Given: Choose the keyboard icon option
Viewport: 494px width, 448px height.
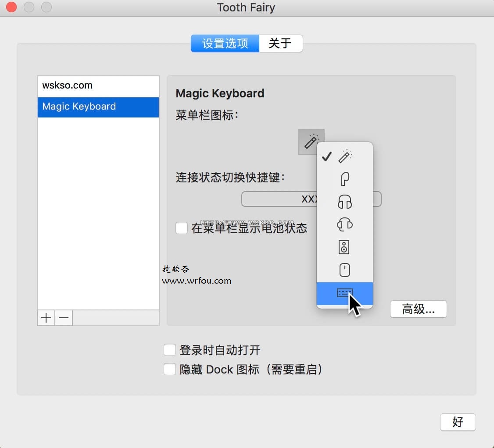Looking at the screenshot, I should pyautogui.click(x=345, y=293).
